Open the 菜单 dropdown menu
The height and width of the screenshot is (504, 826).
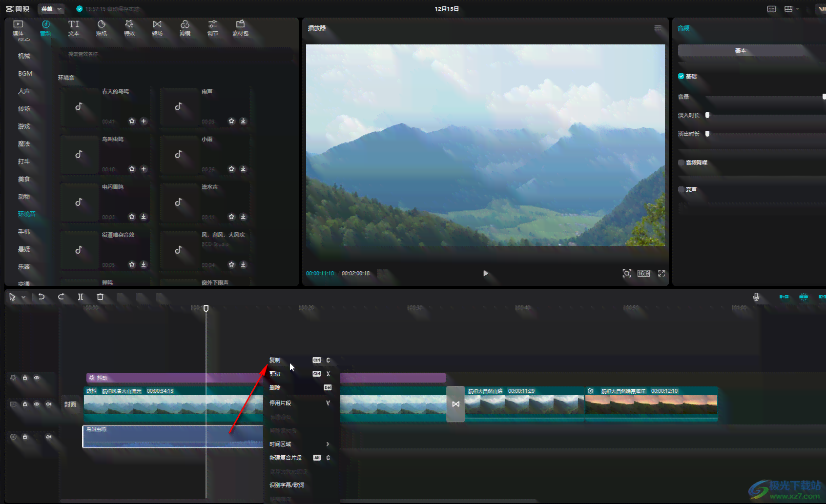tap(52, 9)
